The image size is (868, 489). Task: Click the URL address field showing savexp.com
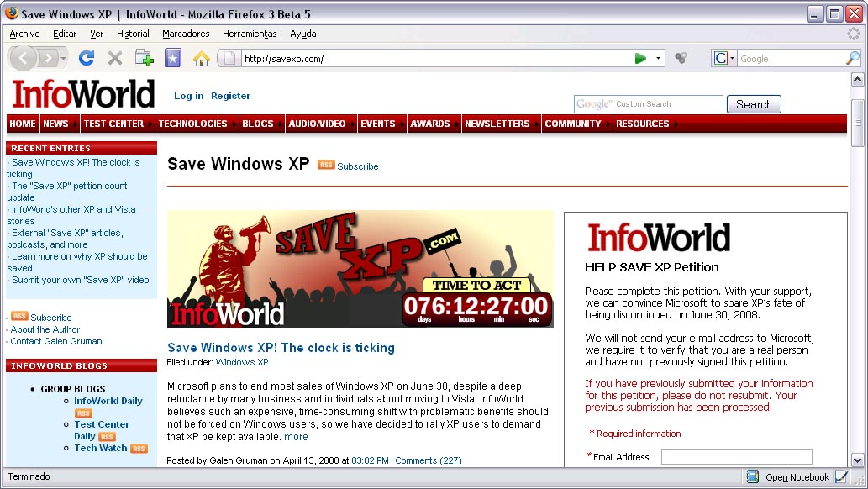pos(437,59)
